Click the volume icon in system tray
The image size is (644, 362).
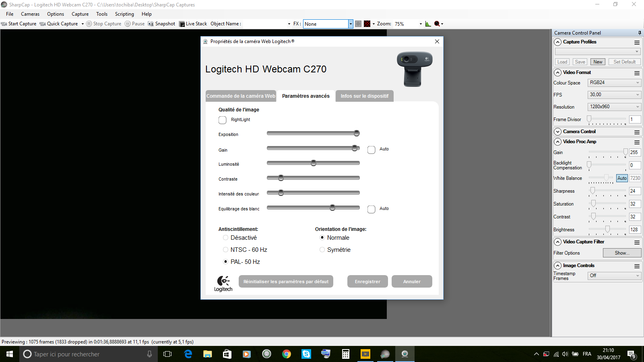pos(565,354)
